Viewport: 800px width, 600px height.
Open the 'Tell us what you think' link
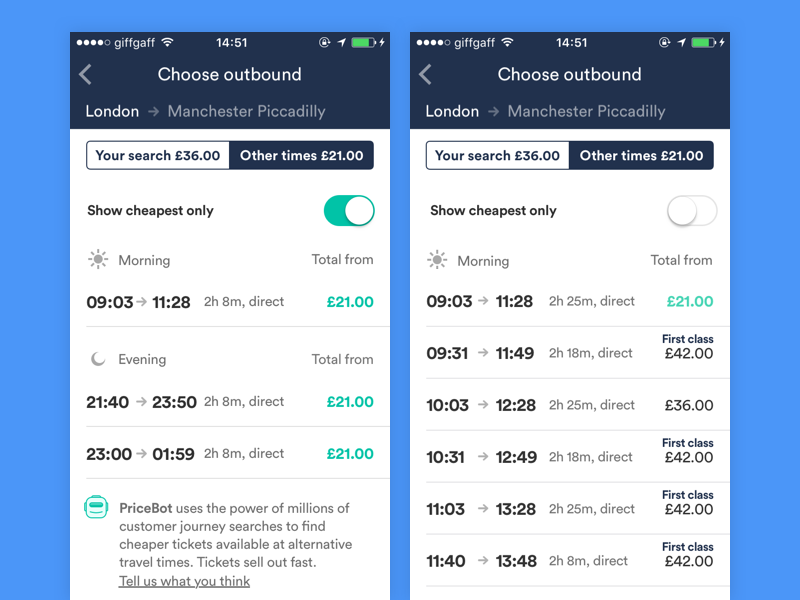184,581
